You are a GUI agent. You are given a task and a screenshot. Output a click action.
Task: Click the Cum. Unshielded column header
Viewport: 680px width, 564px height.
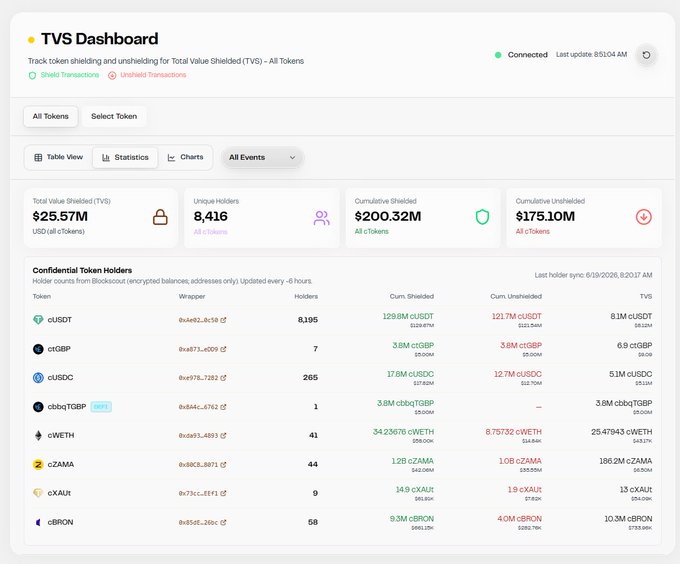[x=516, y=297]
